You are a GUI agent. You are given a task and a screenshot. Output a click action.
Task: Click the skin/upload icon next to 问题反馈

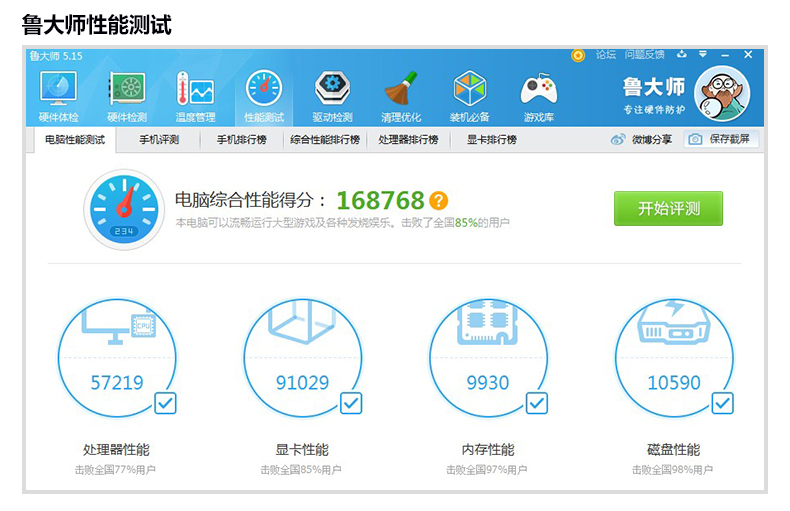pos(682,54)
